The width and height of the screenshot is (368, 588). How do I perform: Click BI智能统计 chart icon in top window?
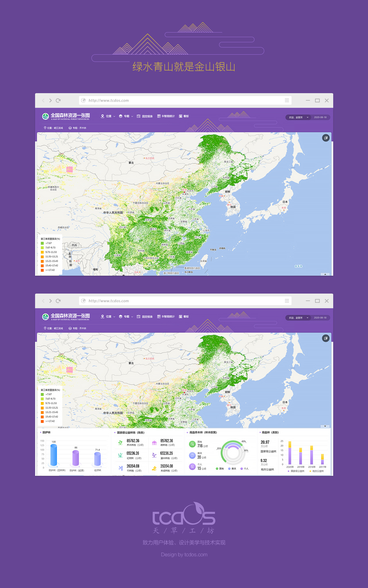click(x=159, y=116)
